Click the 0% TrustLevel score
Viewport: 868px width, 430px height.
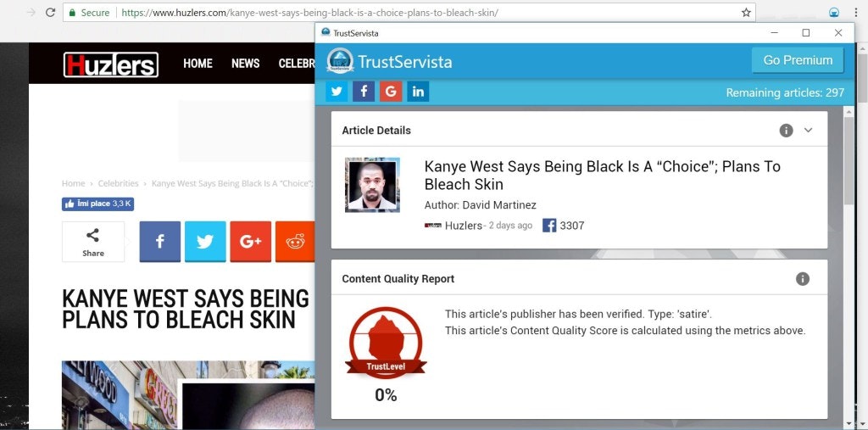click(386, 395)
